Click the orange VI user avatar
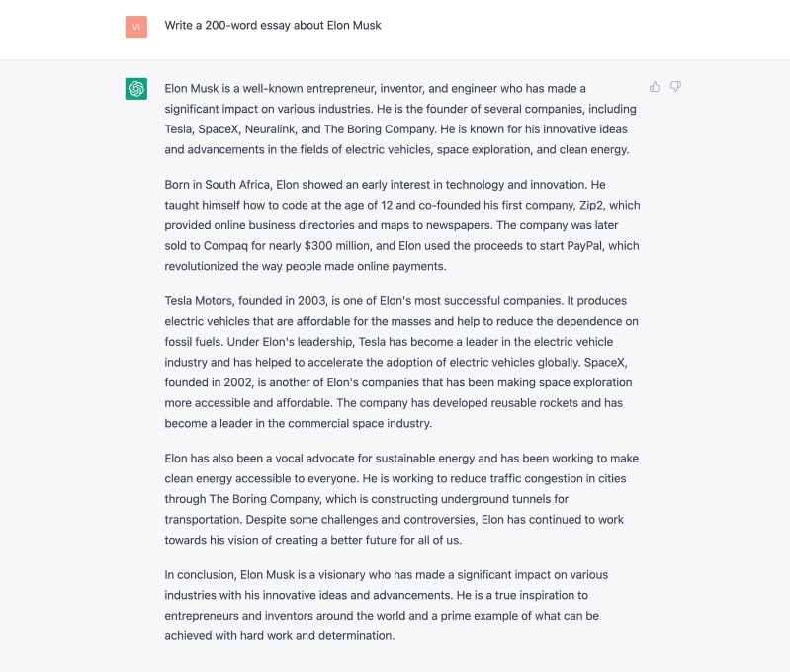The width and height of the screenshot is (790, 672). point(136,27)
